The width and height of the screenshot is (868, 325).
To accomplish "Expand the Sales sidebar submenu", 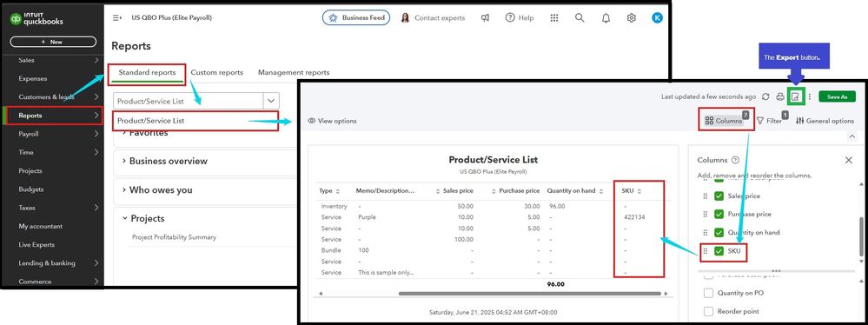I will coord(96,60).
